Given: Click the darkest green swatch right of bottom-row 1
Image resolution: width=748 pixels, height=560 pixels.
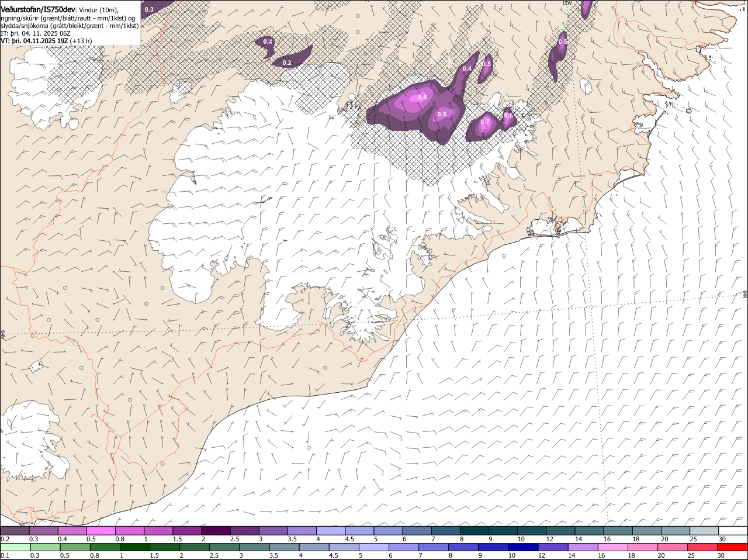Looking at the screenshot, I should 134,547.
